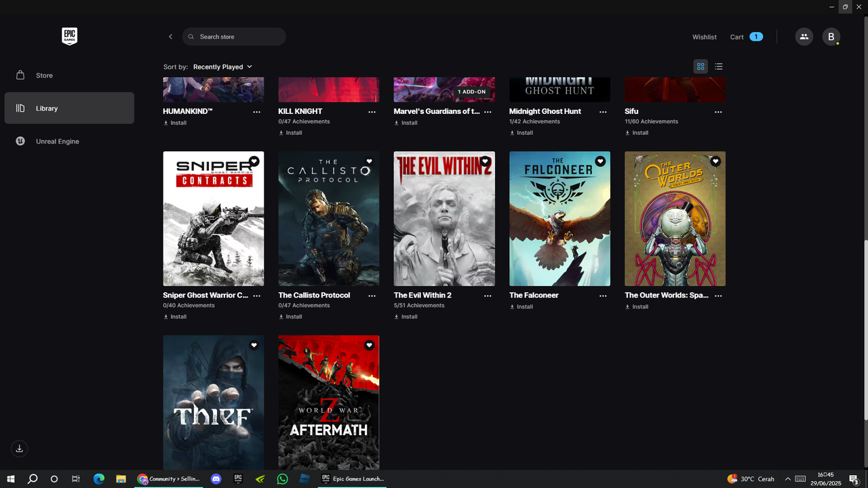Open options menu for Sifu

[718, 112]
